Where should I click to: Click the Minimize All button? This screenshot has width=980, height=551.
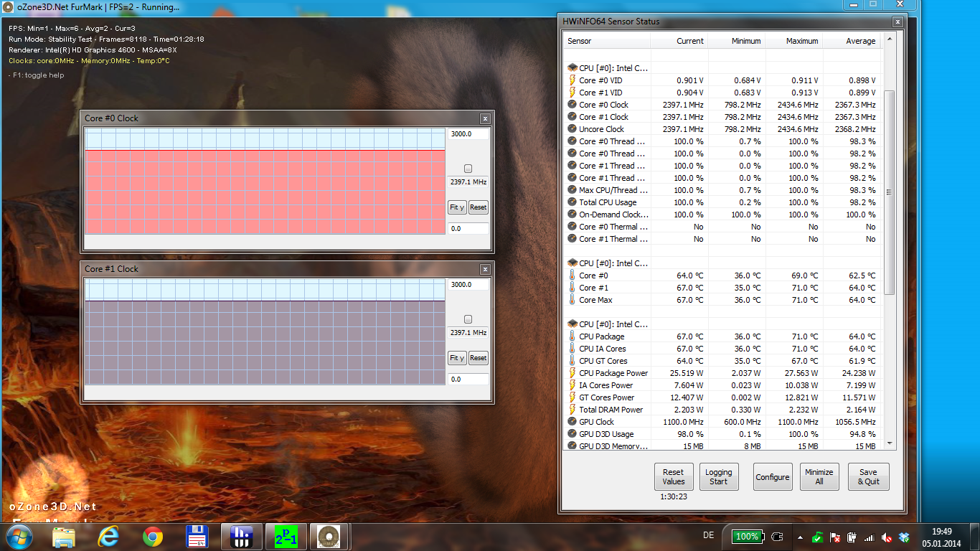[819, 477]
